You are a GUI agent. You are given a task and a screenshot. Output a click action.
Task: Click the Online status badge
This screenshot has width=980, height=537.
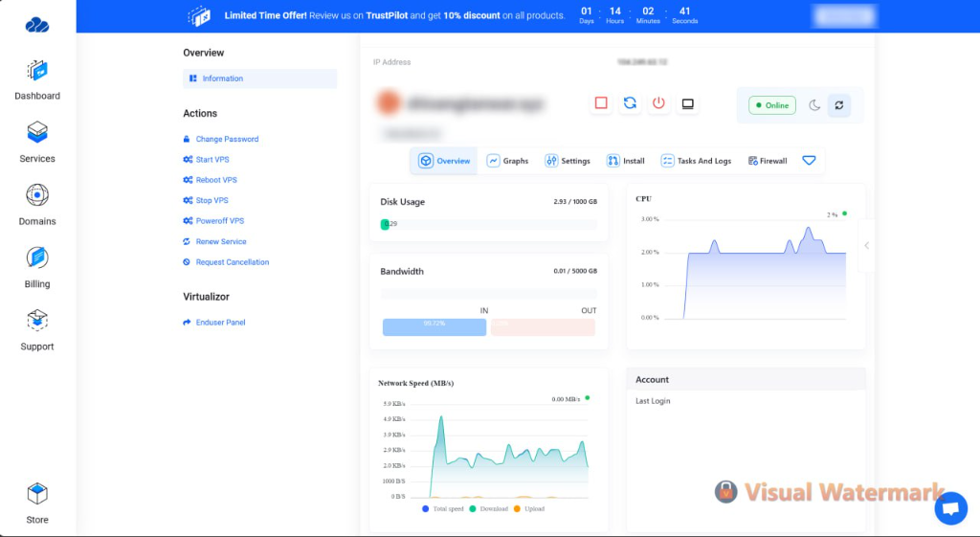(772, 105)
